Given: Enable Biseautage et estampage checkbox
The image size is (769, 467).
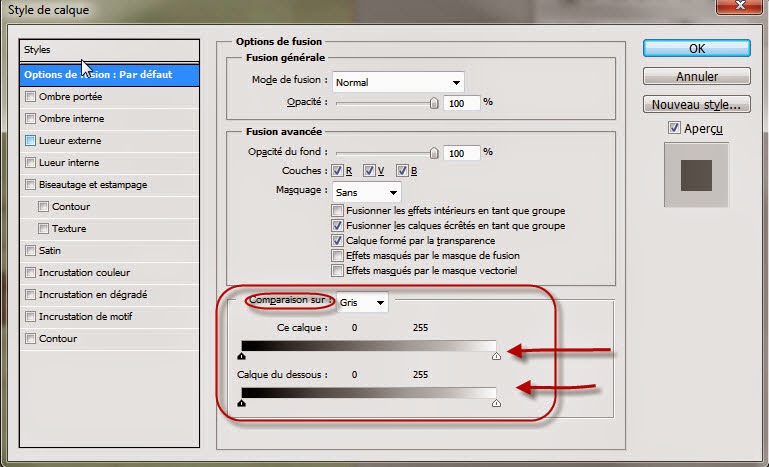Looking at the screenshot, I should [30, 184].
